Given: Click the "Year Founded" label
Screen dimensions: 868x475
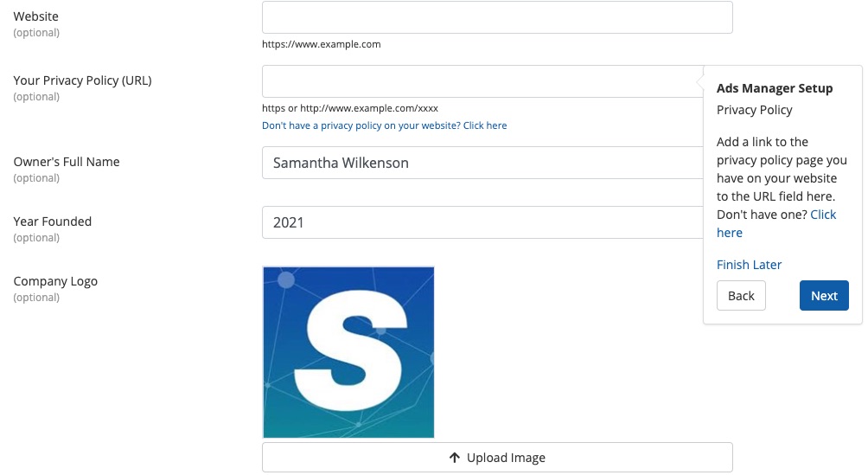Looking at the screenshot, I should coord(53,221).
